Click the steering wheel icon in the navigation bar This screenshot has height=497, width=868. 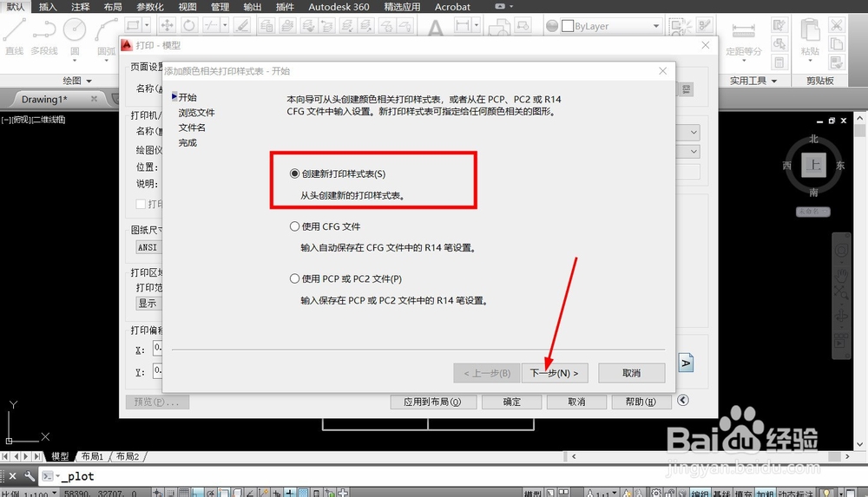click(x=841, y=251)
